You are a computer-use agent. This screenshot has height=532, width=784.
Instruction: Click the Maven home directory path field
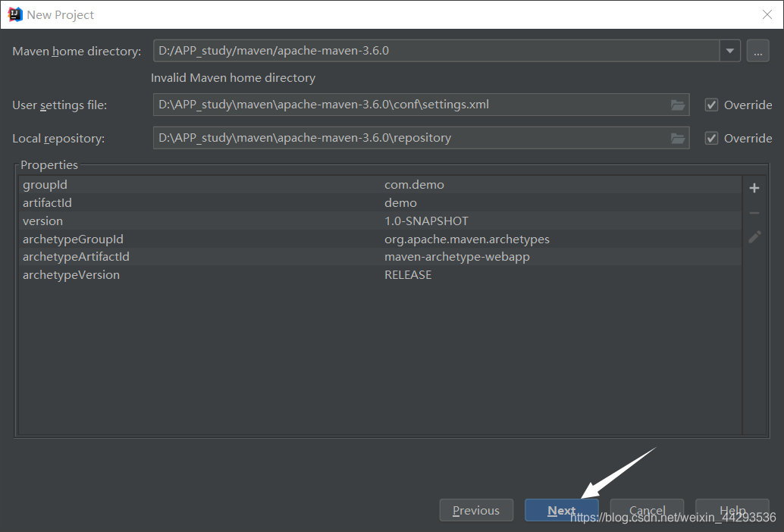tap(436, 51)
